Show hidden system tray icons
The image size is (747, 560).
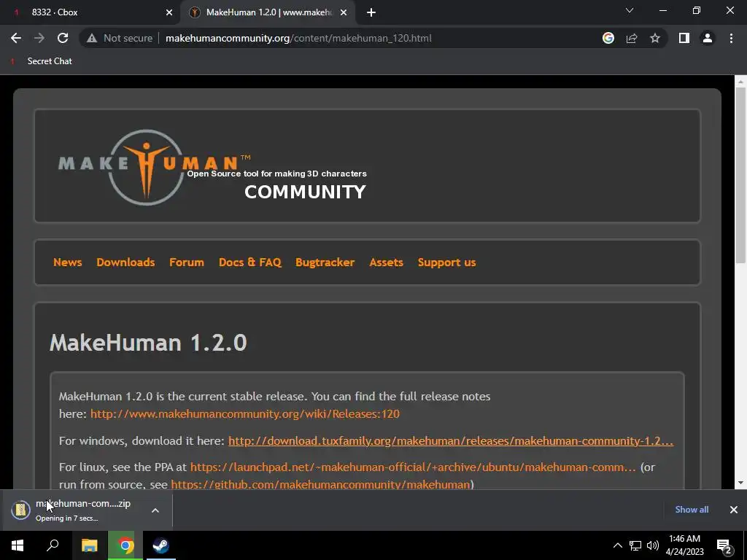click(617, 545)
